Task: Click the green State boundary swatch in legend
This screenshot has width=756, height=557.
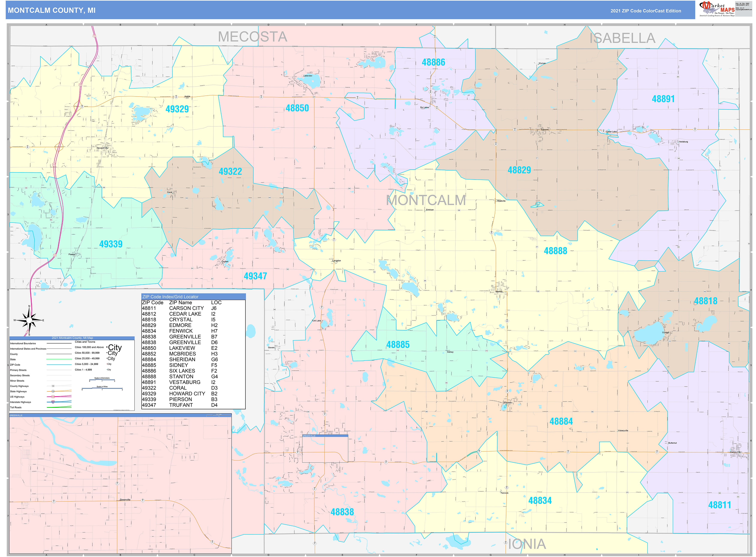Action: pyautogui.click(x=59, y=359)
